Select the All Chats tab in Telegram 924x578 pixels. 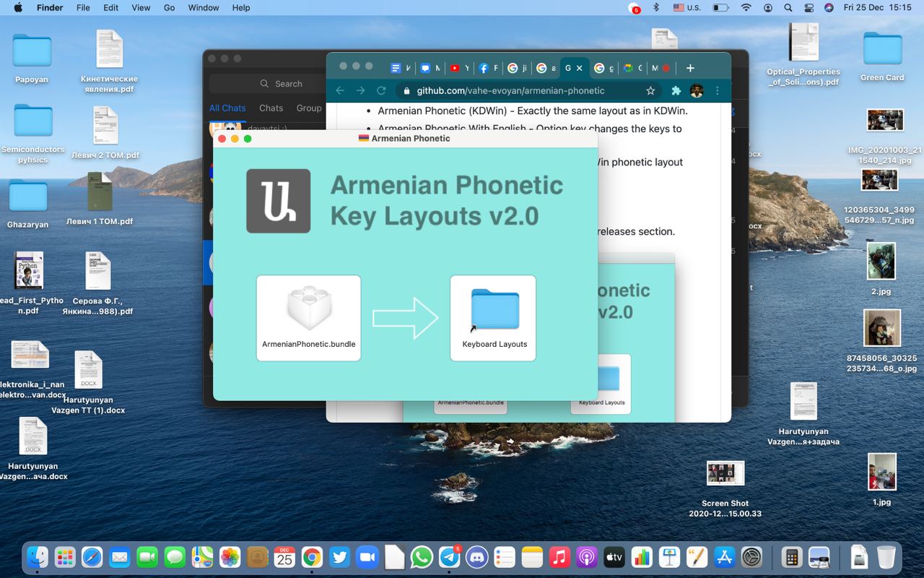[x=227, y=108]
